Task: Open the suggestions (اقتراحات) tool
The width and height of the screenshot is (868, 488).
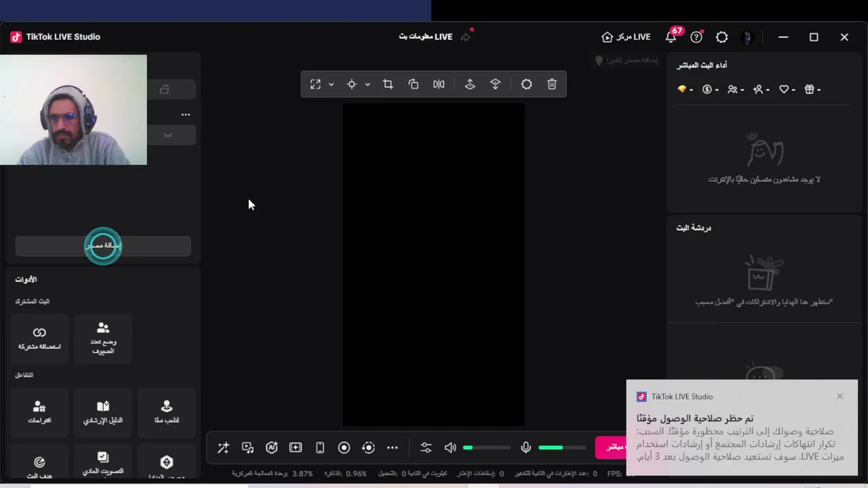Action: pos(39,412)
